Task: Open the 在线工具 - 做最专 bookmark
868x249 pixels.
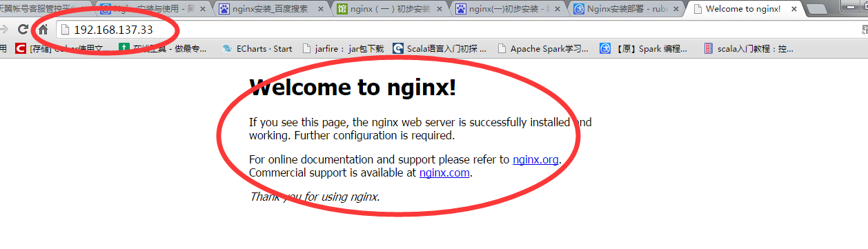Action: [163, 49]
